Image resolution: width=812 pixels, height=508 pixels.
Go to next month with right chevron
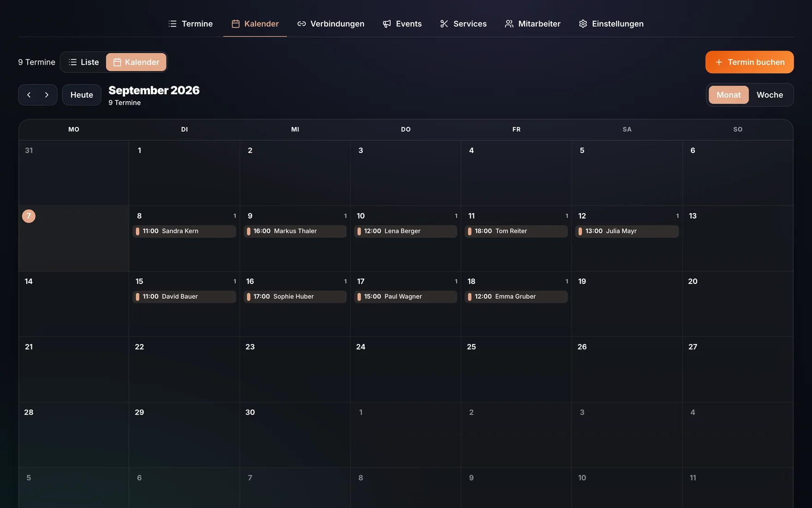[47, 95]
